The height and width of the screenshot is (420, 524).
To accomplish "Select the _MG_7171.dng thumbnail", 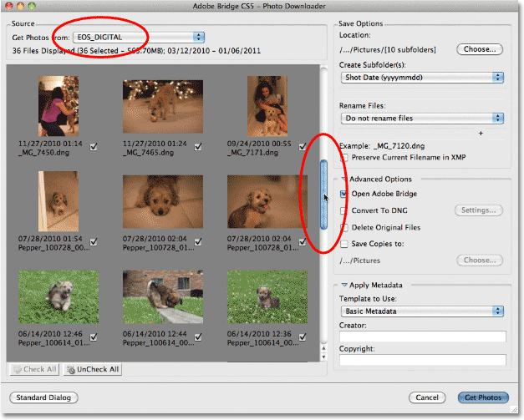I will pos(267,106).
